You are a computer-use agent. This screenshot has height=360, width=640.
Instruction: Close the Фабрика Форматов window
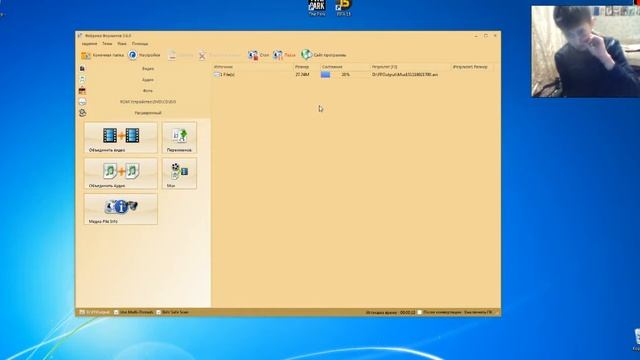[x=495, y=36]
